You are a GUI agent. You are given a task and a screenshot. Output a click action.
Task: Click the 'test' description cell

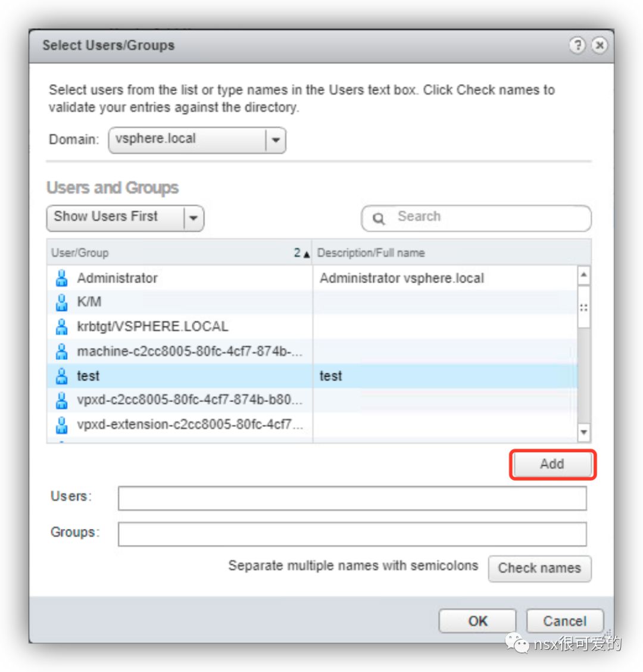330,376
